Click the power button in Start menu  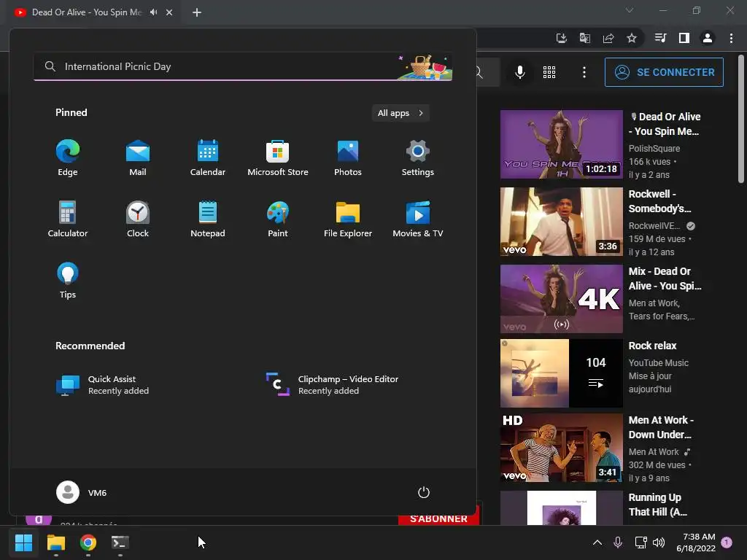tap(424, 492)
